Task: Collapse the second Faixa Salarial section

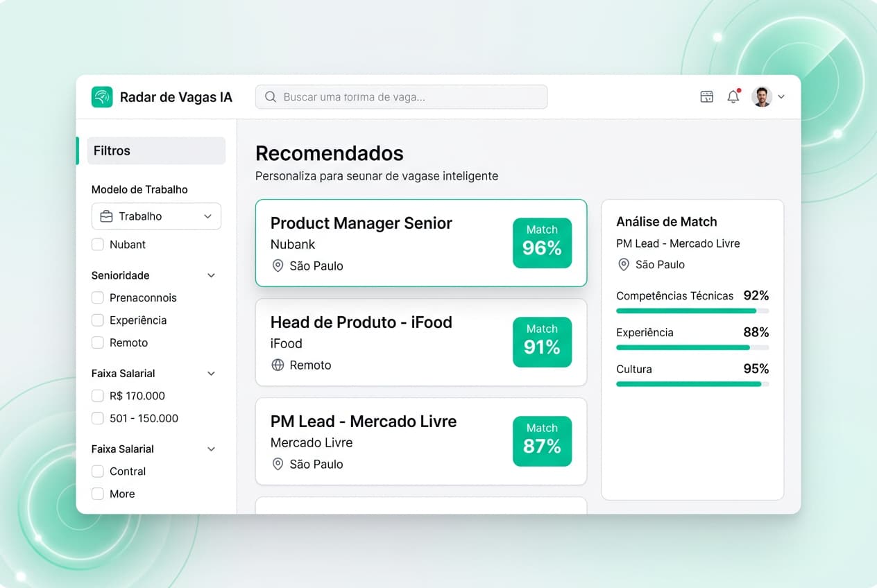Action: click(212, 449)
